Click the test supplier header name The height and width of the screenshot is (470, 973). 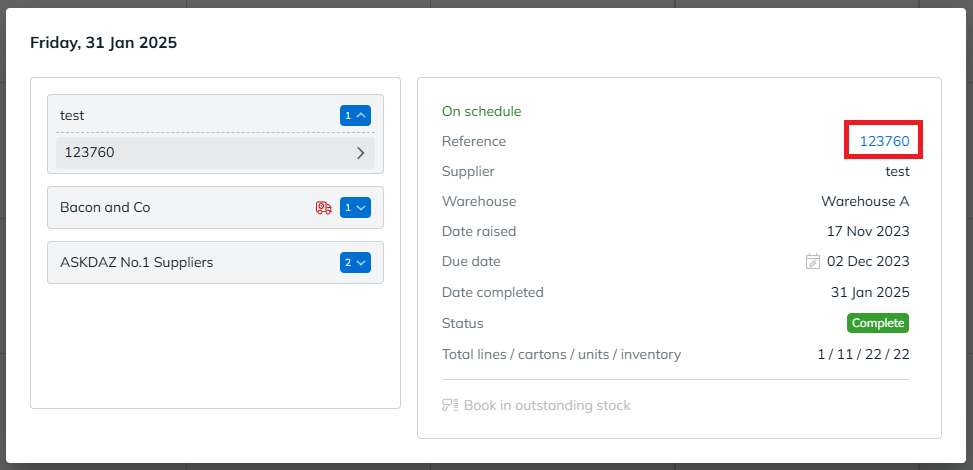(x=72, y=116)
